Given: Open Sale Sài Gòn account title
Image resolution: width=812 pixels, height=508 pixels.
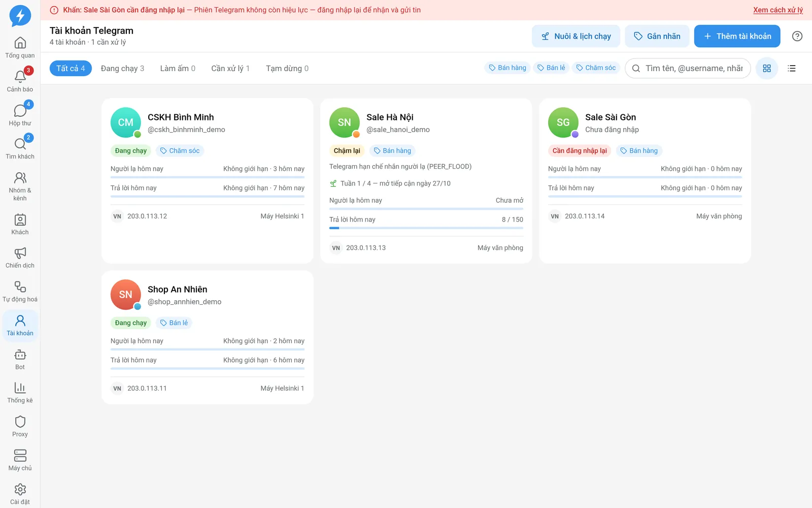Looking at the screenshot, I should tap(611, 117).
